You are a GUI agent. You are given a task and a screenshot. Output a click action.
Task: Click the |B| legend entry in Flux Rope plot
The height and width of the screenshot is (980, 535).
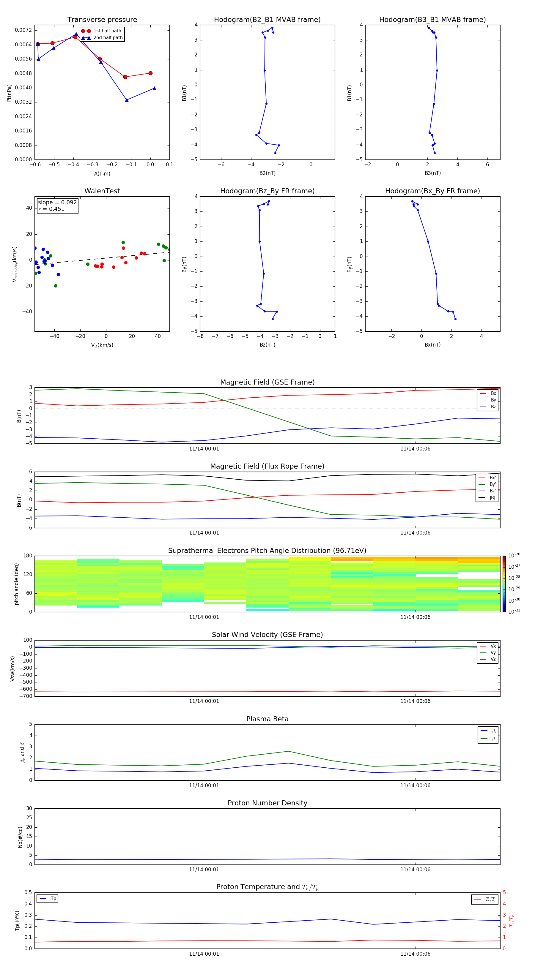click(487, 498)
